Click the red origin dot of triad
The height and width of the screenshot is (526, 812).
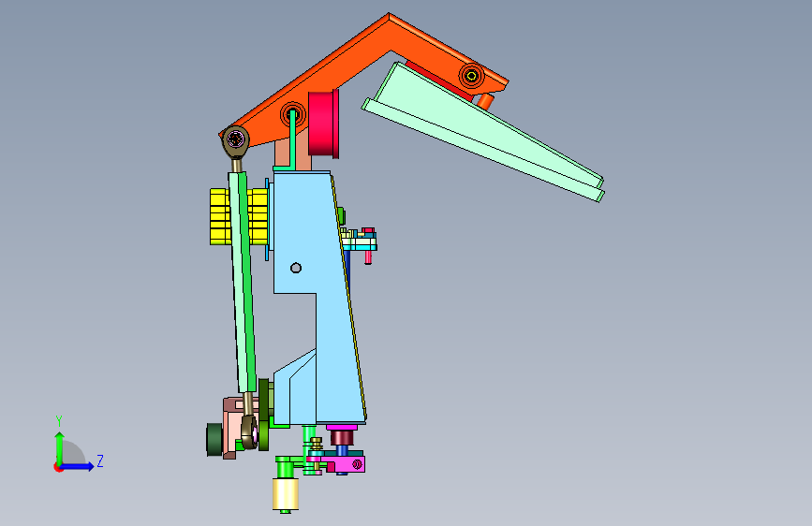pyautogui.click(x=57, y=467)
